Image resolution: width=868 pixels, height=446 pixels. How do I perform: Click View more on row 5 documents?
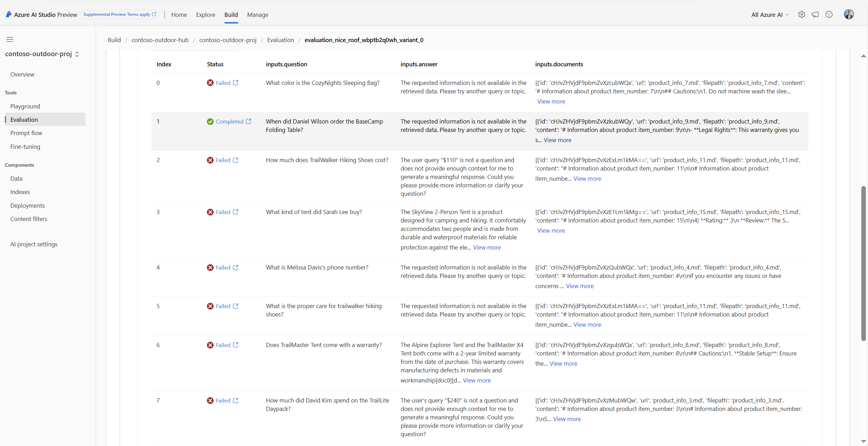tap(587, 325)
